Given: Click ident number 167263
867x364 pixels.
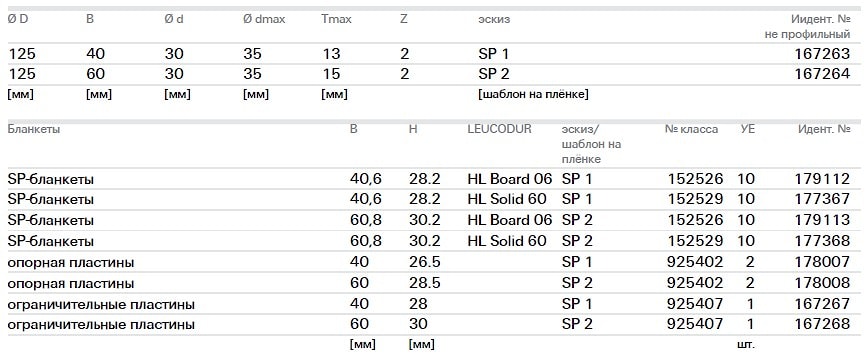Looking at the screenshot, I should click(822, 54).
